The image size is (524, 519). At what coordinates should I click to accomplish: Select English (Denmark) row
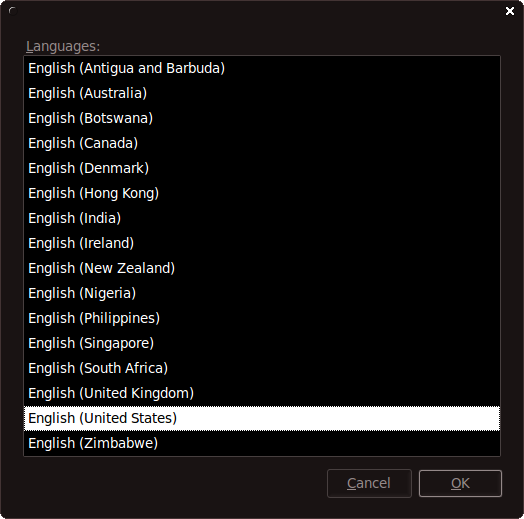click(x=262, y=168)
